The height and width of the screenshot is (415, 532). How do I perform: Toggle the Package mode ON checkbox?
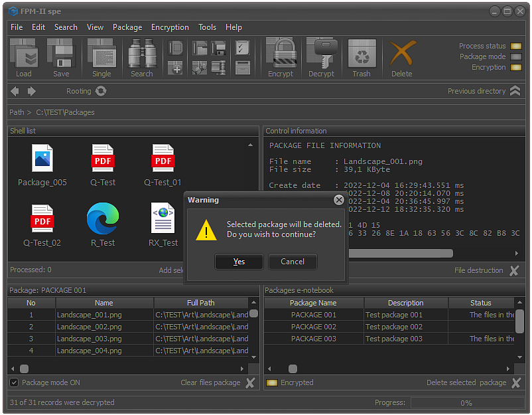[14, 382]
